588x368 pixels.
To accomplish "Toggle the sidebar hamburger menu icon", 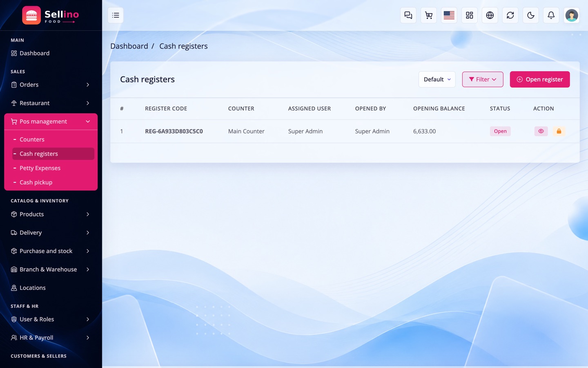I will tap(116, 15).
